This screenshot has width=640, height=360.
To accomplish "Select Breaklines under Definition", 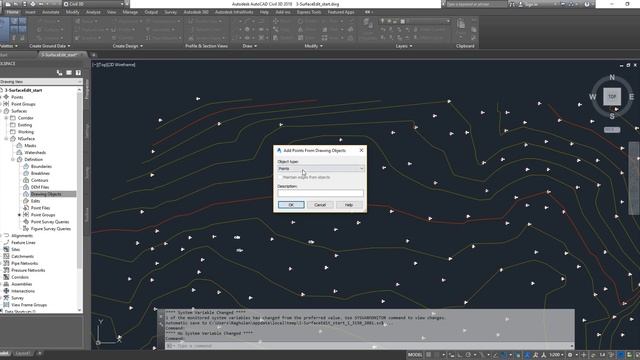I will tap(40, 173).
